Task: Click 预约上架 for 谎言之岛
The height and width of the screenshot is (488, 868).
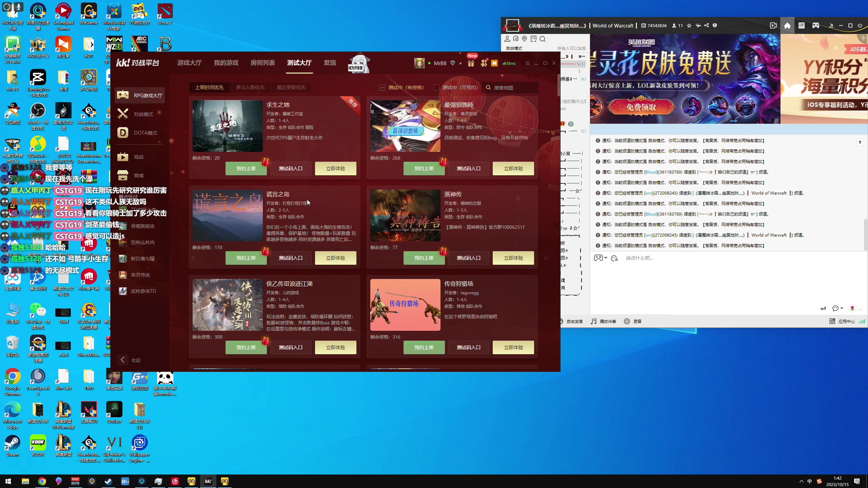Action: click(x=246, y=258)
